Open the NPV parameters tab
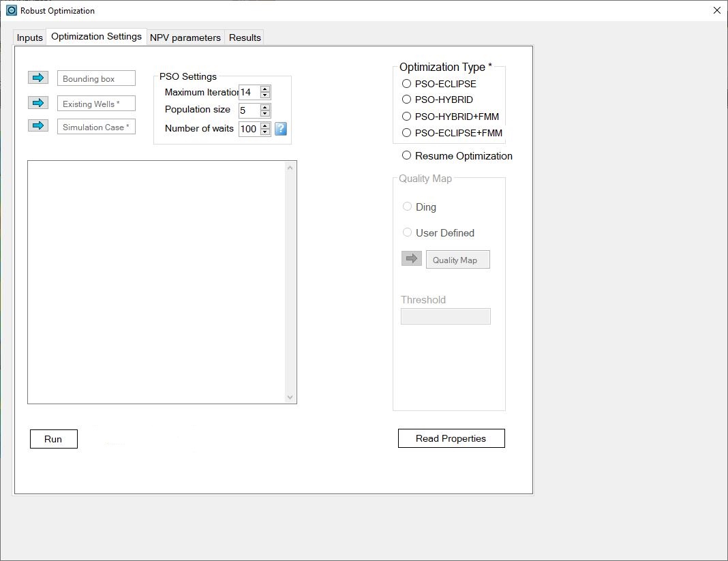Screen dimensions: 728x561 point(185,37)
